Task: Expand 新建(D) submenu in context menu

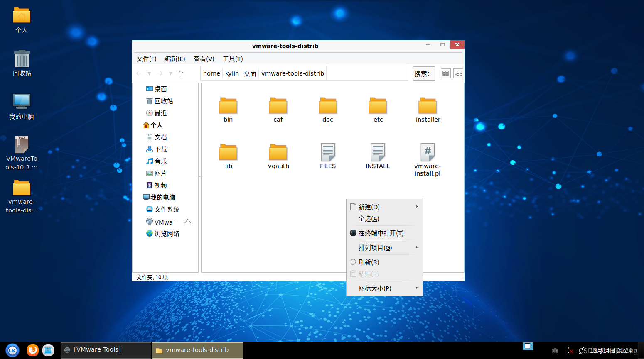Action: 384,207
